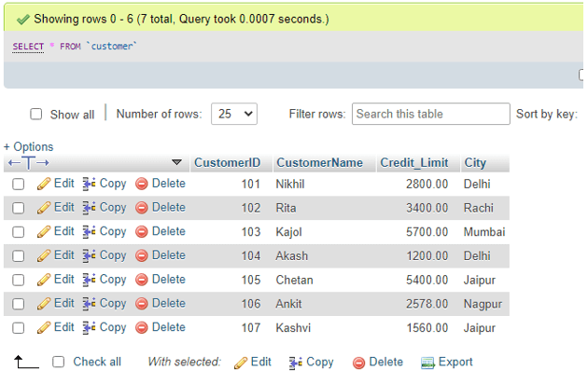Click the pencil Edit icon for Kajol row

pyautogui.click(x=44, y=232)
